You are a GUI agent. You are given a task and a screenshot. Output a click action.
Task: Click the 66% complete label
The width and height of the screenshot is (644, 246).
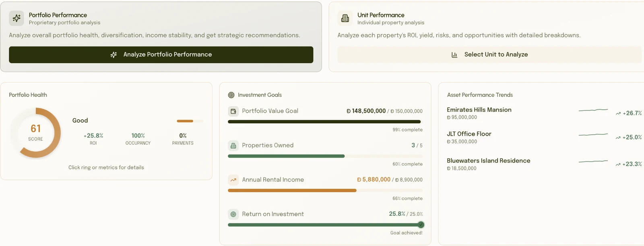408,198
